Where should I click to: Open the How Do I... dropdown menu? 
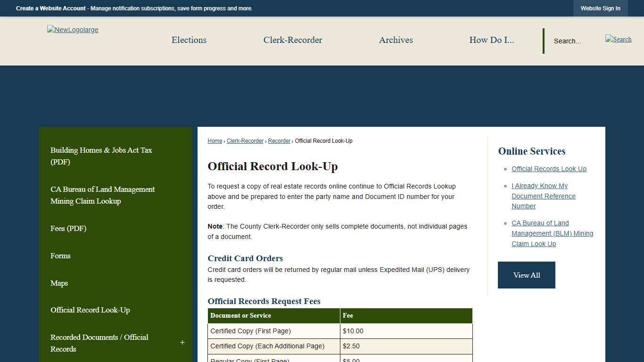(x=492, y=40)
